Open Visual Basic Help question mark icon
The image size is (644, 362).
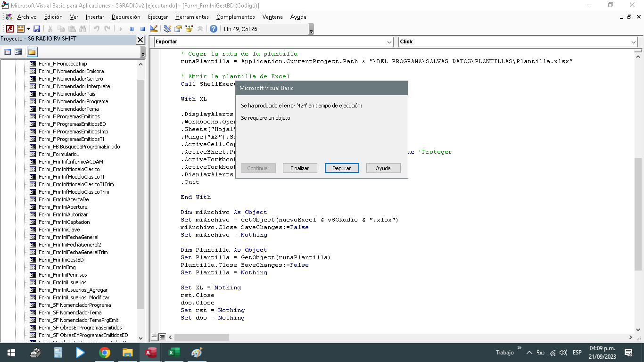tap(214, 29)
